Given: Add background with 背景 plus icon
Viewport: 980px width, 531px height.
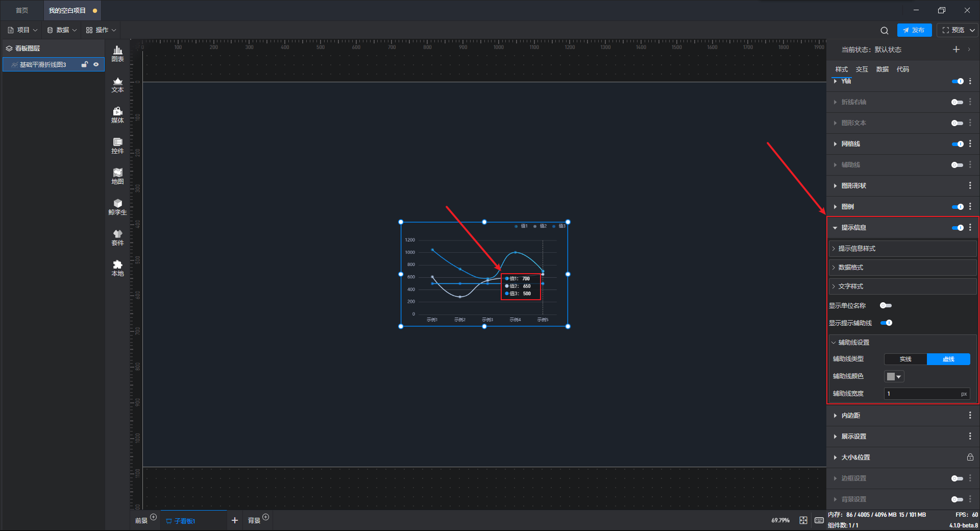Looking at the screenshot, I should (x=265, y=517).
